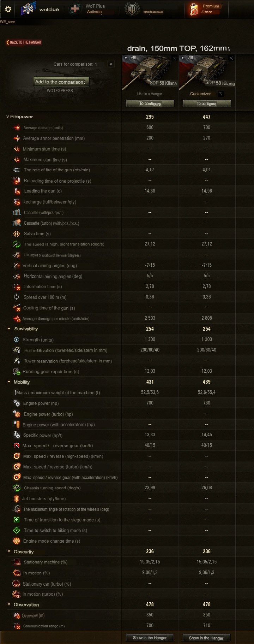Collapse the Mobility section
Image resolution: width=254 pixels, height=644 pixels.
point(9,382)
